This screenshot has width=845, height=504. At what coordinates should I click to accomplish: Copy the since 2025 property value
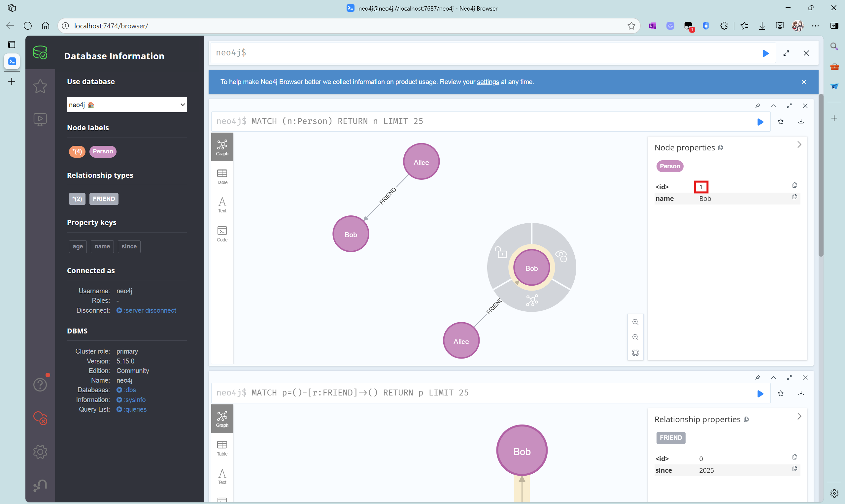[x=794, y=469]
